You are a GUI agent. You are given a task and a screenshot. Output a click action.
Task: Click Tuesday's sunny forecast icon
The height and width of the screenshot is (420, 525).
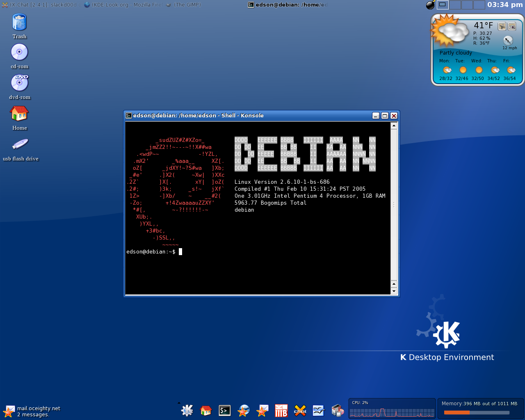(463, 70)
